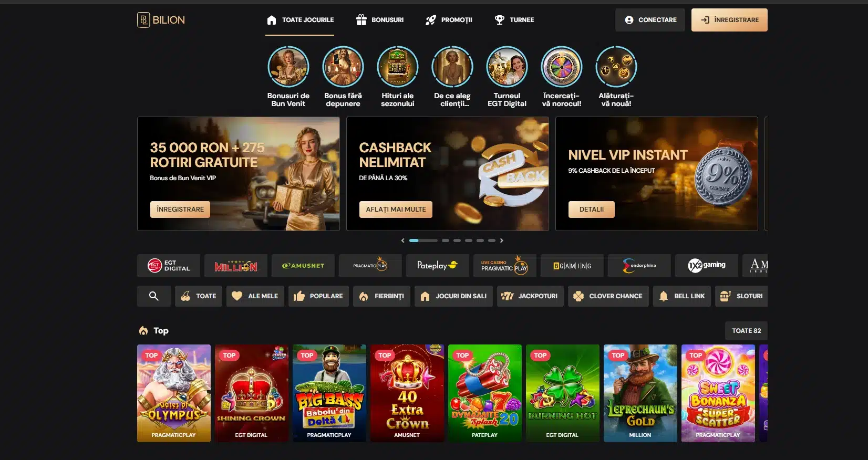Open the Bonusuri menu item
Screen dimensions: 868x460
pyautogui.click(x=380, y=20)
